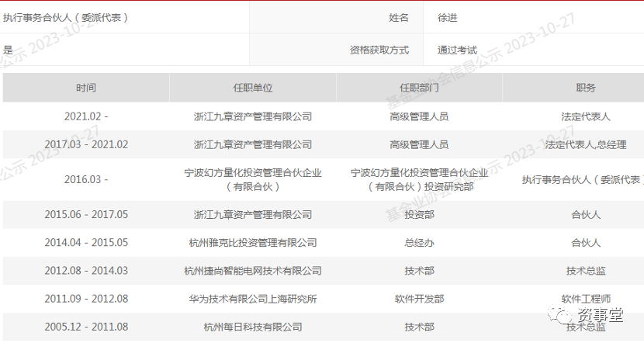644x343 pixels.
Task: Select the date range 2015.06 - 2017.05
Action: pos(86,214)
